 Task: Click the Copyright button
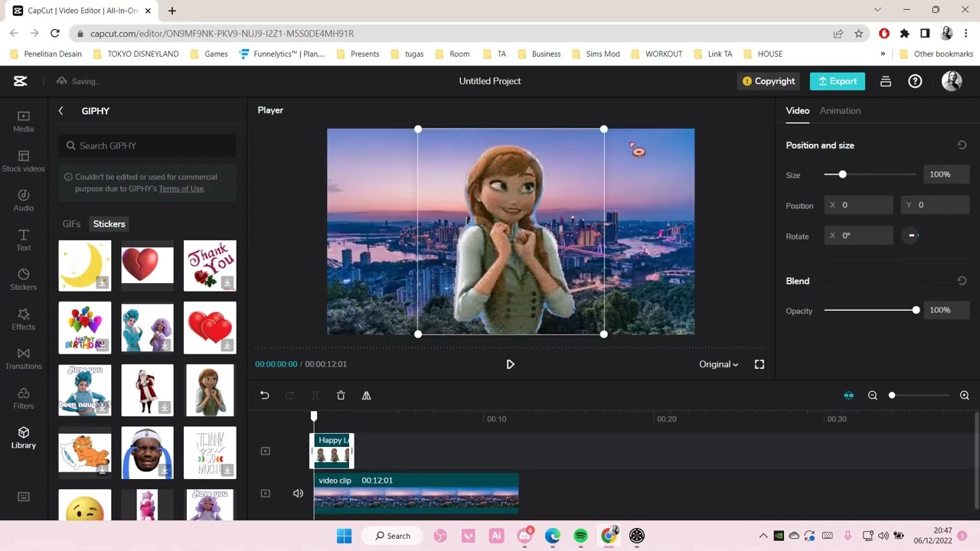tap(769, 81)
